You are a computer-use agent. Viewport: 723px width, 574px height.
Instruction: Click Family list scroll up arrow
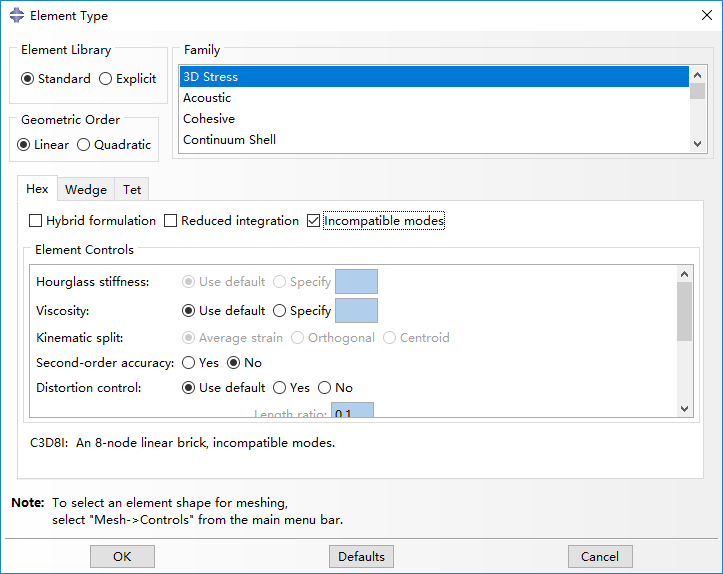click(697, 75)
